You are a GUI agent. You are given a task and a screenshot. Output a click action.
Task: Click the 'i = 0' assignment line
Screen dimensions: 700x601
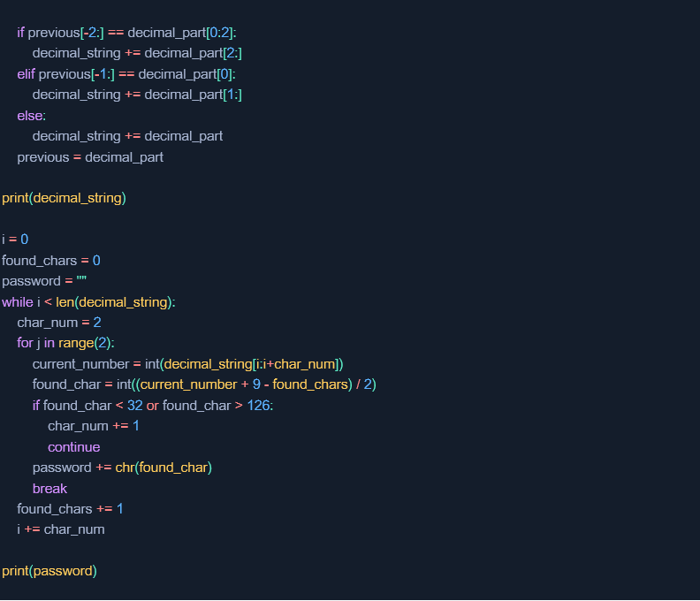15,240
